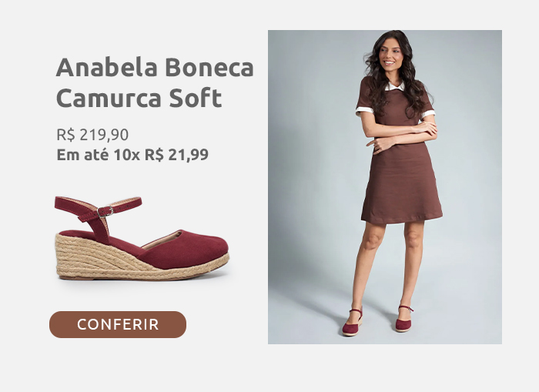This screenshot has height=392, width=539.
Task: Click the word Boneca in the title
Action: [209, 68]
